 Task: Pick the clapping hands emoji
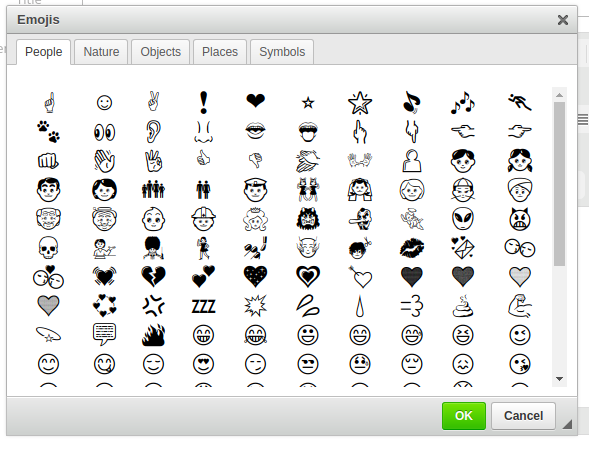(308, 161)
